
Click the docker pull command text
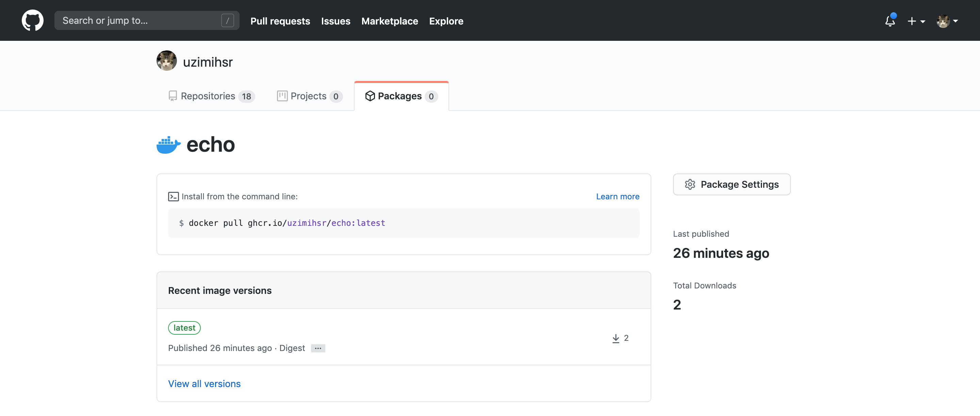click(x=287, y=223)
